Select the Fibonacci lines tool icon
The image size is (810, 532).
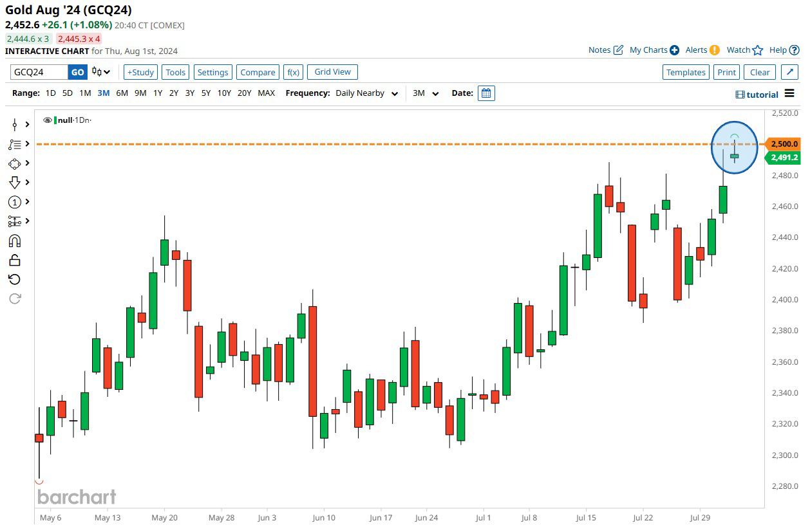(15, 144)
